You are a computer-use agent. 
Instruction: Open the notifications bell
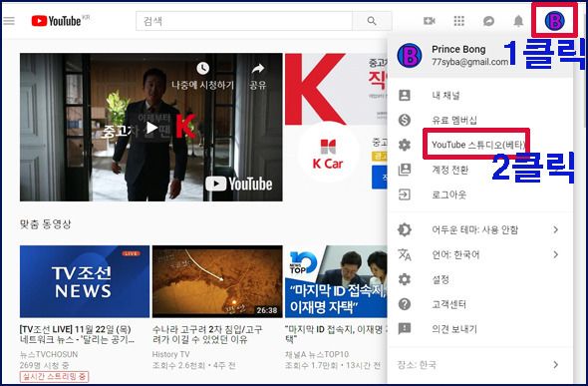click(518, 21)
